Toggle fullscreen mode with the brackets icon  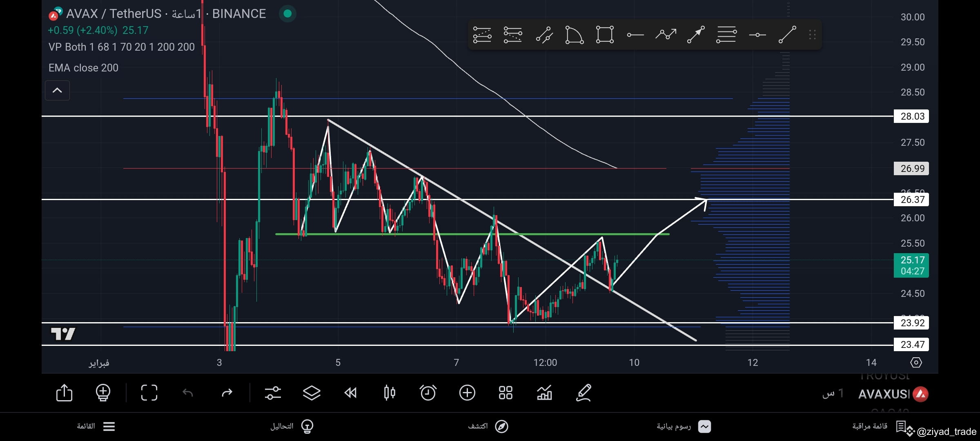click(x=149, y=393)
